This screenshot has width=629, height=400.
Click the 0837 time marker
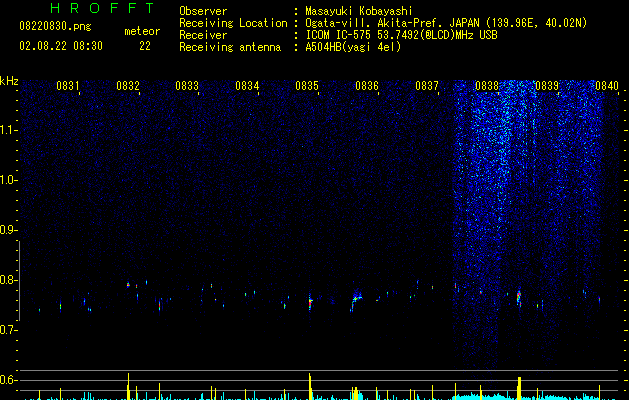point(427,86)
